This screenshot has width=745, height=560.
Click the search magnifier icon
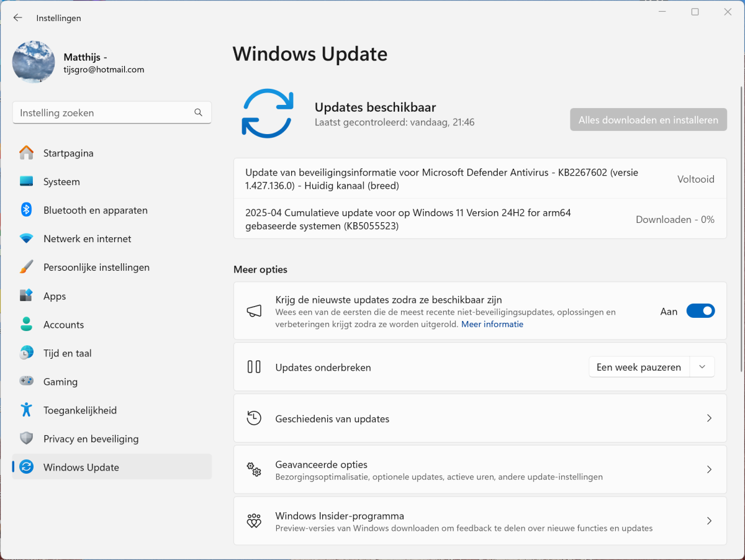click(198, 113)
